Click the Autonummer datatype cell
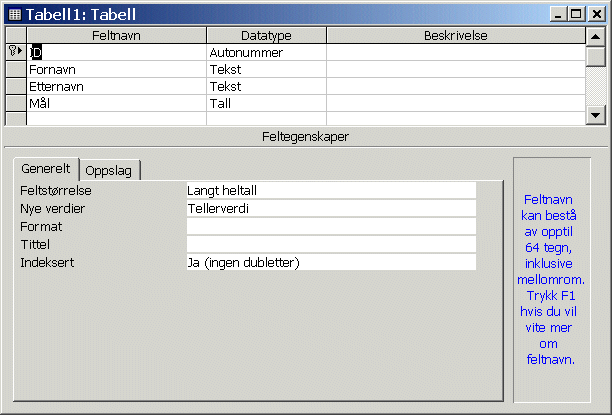Viewport: 612px width, 415px height. pyautogui.click(x=266, y=52)
